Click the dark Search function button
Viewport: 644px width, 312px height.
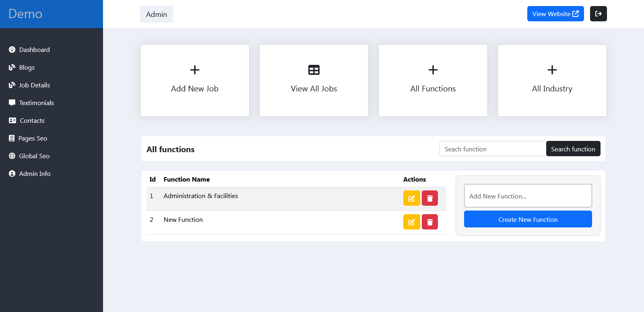(573, 149)
